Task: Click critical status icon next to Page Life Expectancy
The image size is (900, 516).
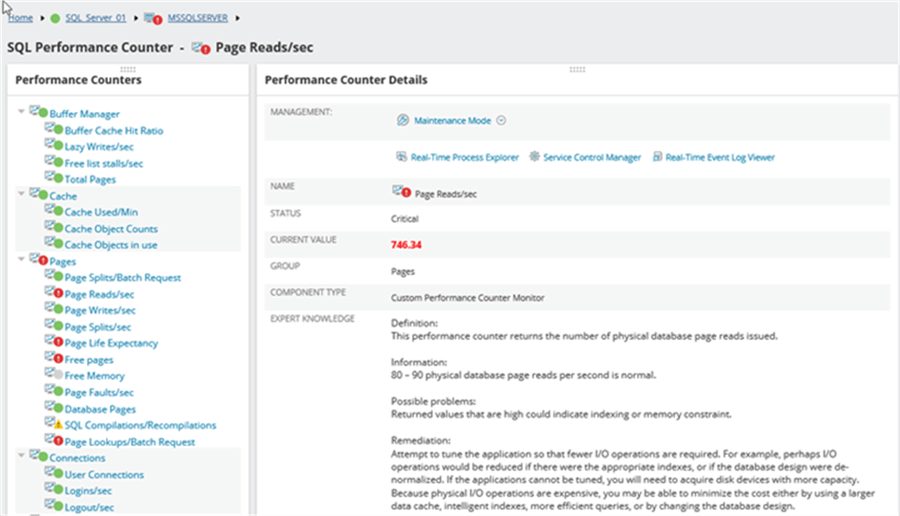Action: (58, 342)
